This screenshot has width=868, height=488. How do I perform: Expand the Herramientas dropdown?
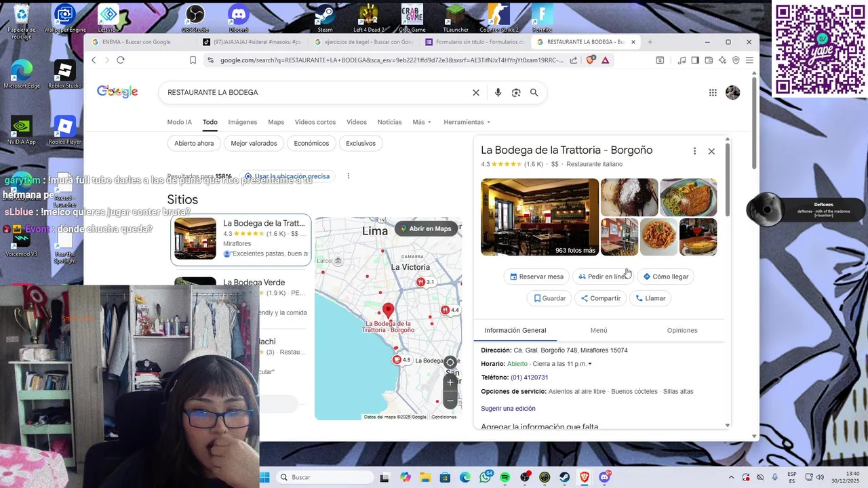467,122
